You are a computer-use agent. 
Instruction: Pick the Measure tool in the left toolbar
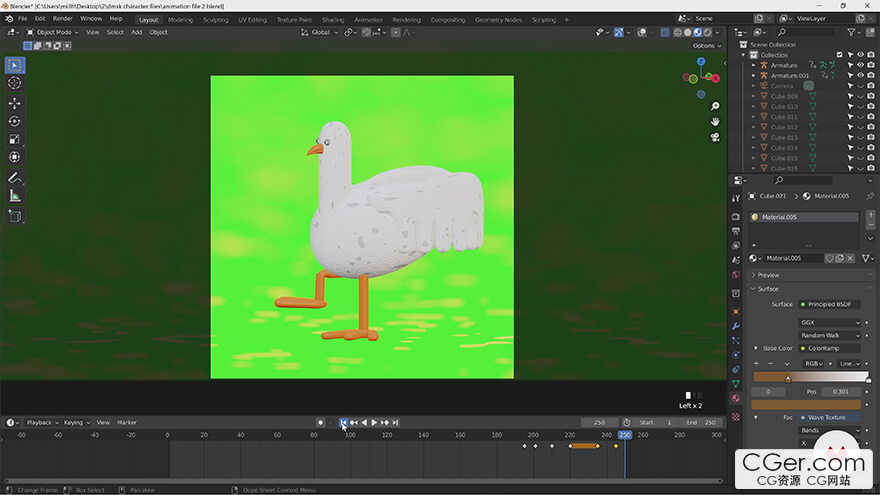point(14,196)
